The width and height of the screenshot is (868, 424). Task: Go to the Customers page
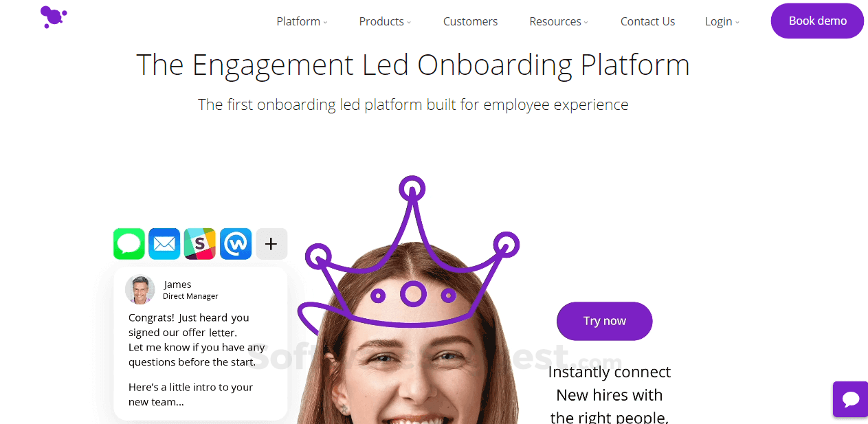(470, 21)
